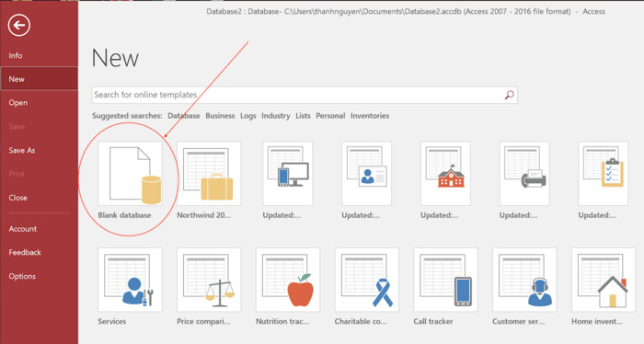Open the Home inventory house template
Viewport: 644px width, 344px height.
coord(604,280)
